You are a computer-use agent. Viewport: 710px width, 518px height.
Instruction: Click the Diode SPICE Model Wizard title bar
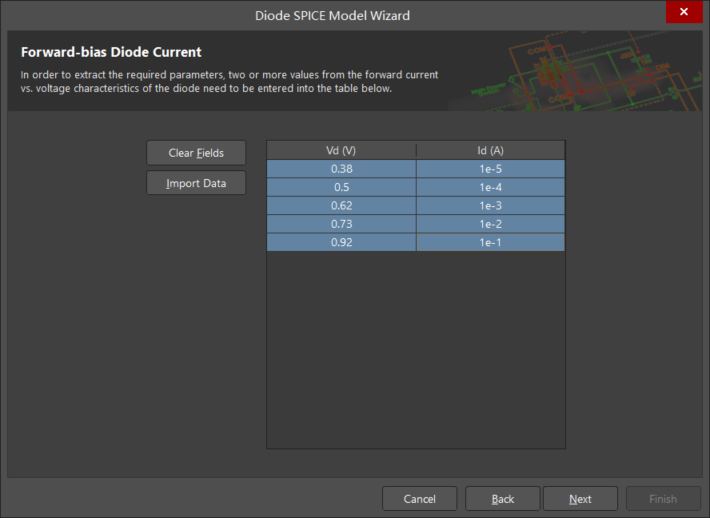pos(330,14)
